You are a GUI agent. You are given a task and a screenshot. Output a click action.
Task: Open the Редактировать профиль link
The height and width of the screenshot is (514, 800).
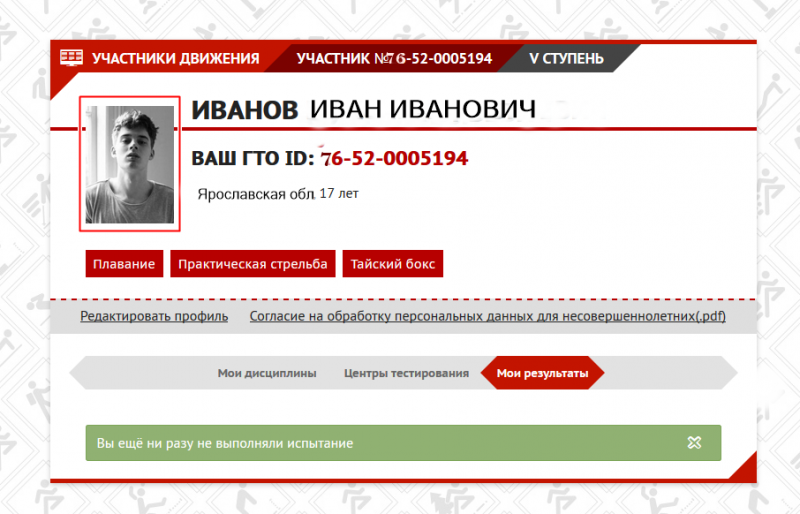pos(154,316)
